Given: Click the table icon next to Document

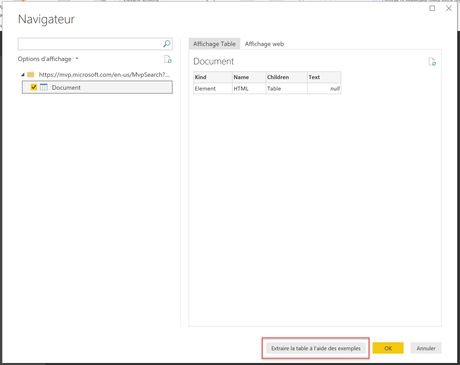Looking at the screenshot, I should point(44,87).
